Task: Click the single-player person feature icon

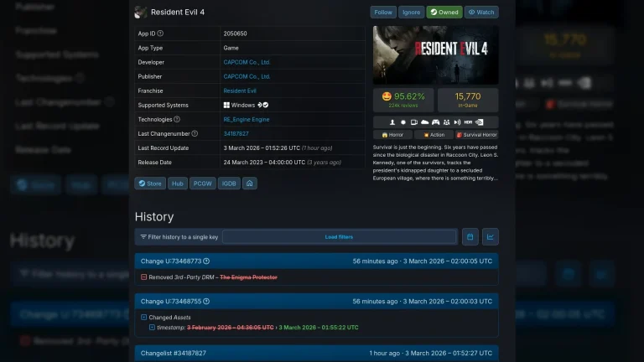Action: click(392, 122)
